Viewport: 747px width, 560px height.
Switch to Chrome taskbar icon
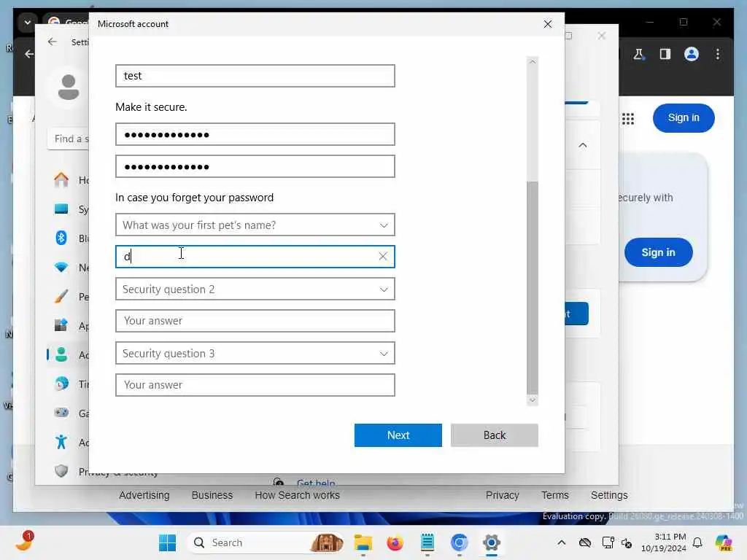pos(460,542)
